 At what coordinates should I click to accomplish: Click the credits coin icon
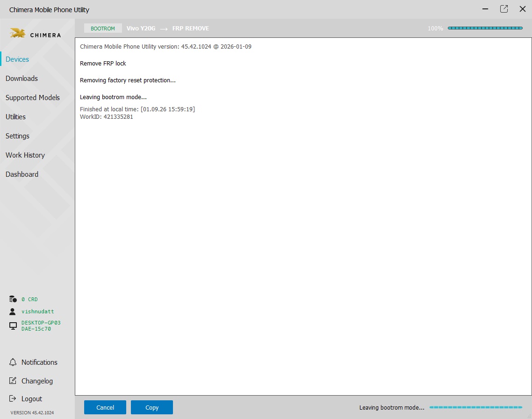(13, 299)
